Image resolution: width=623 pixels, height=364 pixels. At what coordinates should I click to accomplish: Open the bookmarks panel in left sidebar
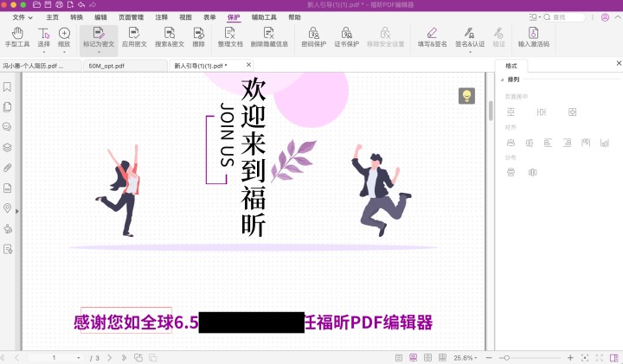pyautogui.click(x=8, y=86)
